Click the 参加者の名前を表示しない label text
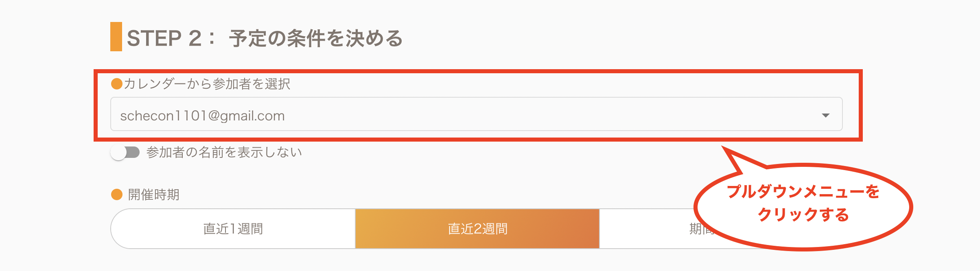The height and width of the screenshot is (271, 980). pos(224,153)
